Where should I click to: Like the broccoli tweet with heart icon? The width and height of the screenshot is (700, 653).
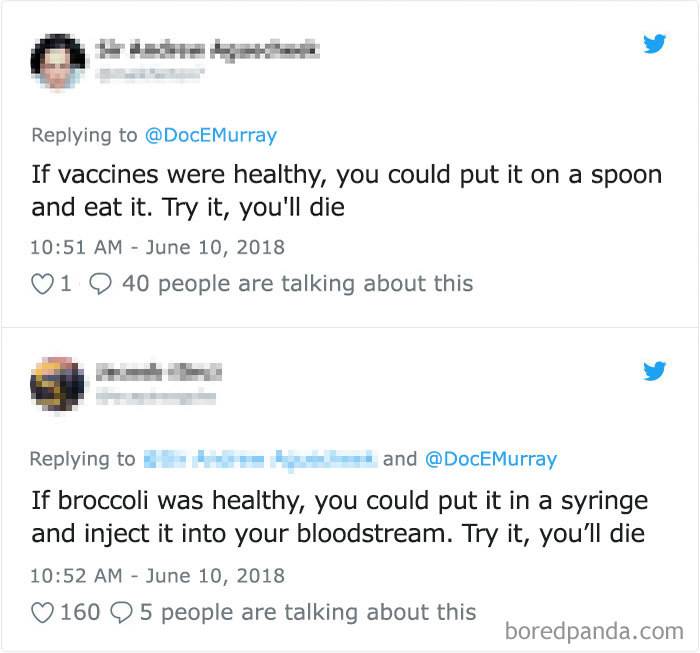(x=41, y=611)
